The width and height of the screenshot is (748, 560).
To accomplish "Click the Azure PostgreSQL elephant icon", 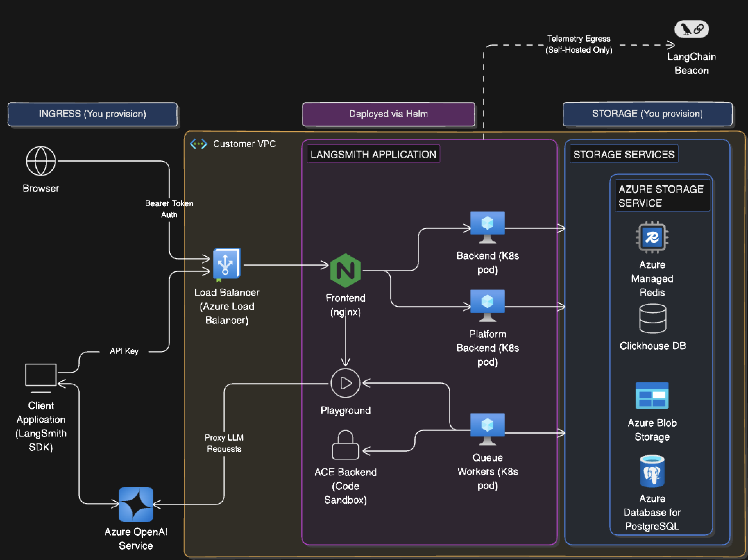I will click(x=652, y=471).
